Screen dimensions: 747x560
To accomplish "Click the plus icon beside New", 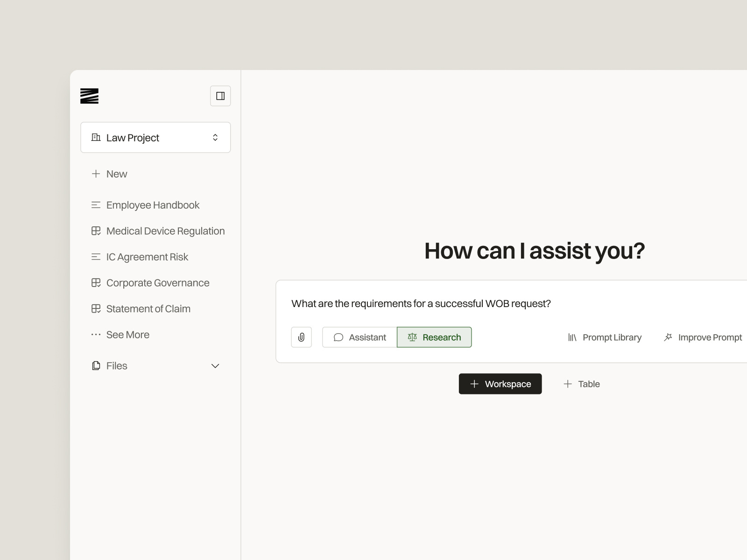I will (x=96, y=174).
